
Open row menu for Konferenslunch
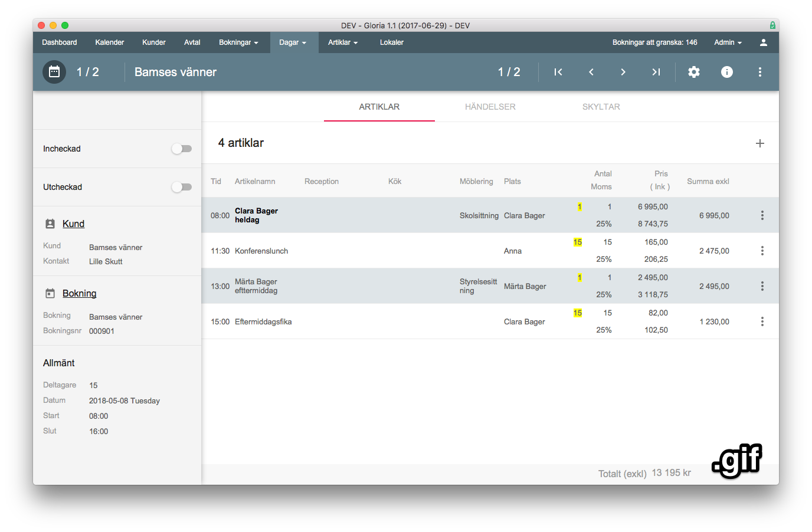click(x=762, y=251)
